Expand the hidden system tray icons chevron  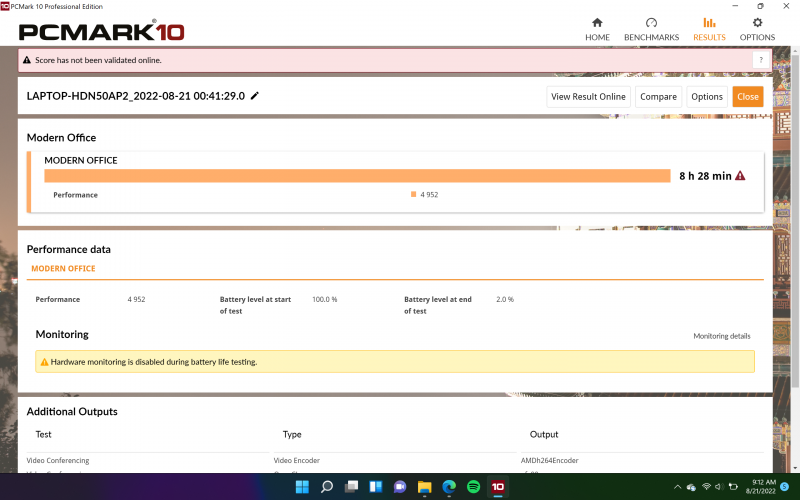click(x=678, y=487)
